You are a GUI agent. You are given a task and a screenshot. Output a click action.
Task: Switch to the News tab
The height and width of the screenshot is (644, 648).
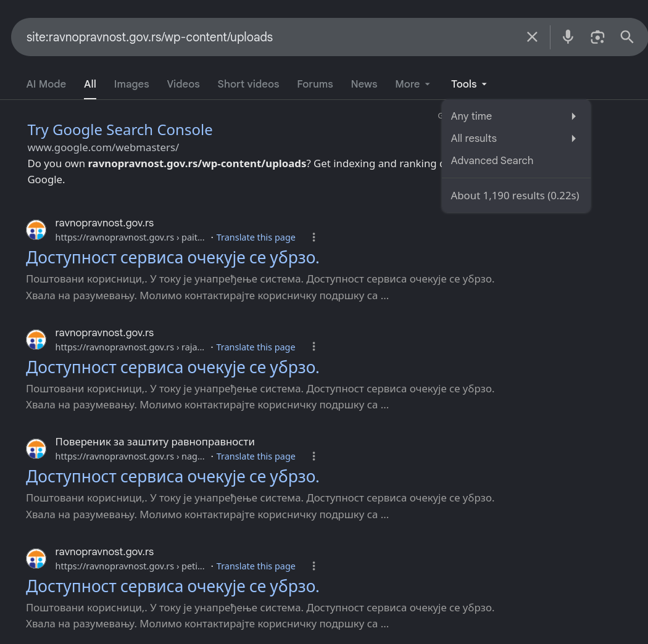[x=363, y=84]
